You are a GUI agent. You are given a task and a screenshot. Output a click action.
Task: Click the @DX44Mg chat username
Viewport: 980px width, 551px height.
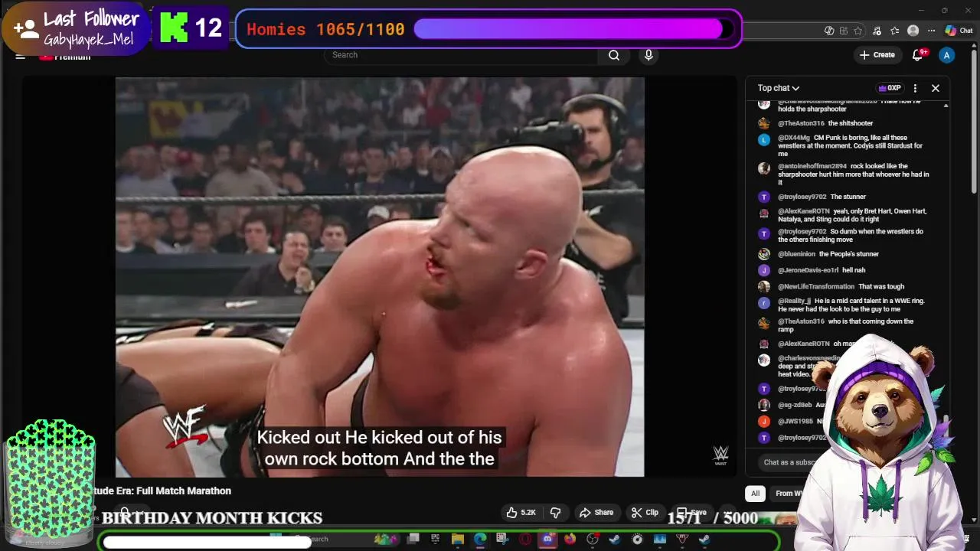point(794,138)
